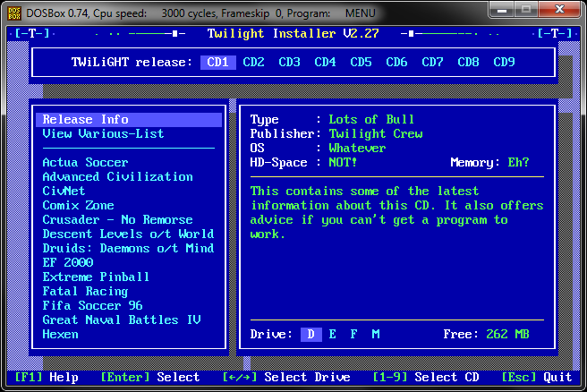Click the Select Drive arrows hint

tap(286, 378)
